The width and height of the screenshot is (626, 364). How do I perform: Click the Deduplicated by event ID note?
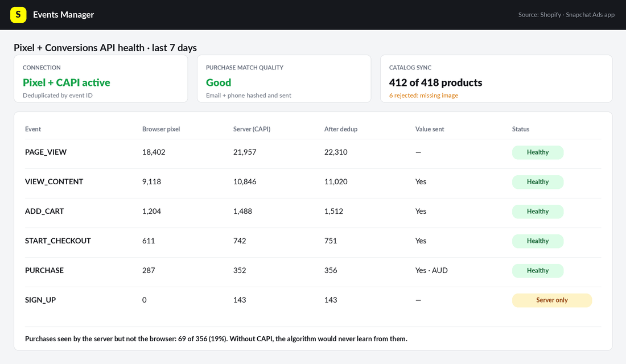pyautogui.click(x=57, y=96)
